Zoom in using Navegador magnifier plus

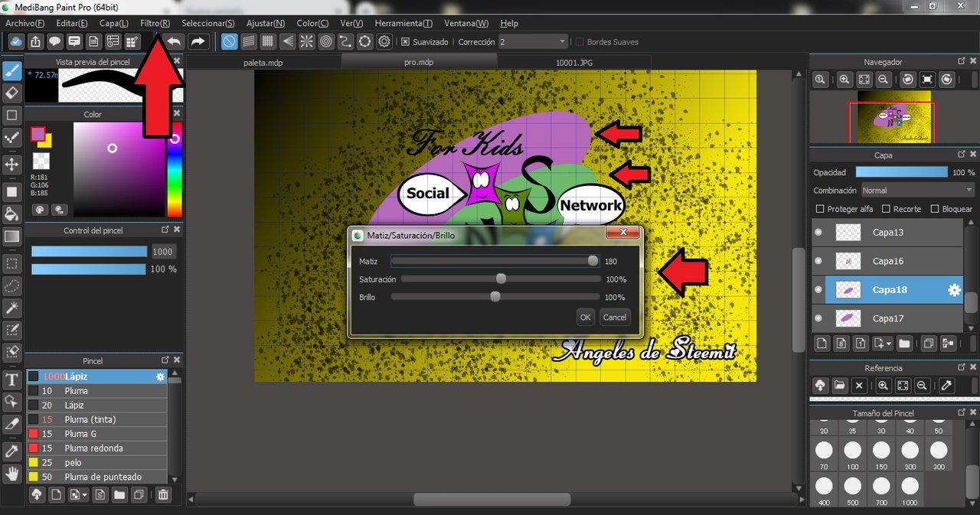[x=844, y=79]
